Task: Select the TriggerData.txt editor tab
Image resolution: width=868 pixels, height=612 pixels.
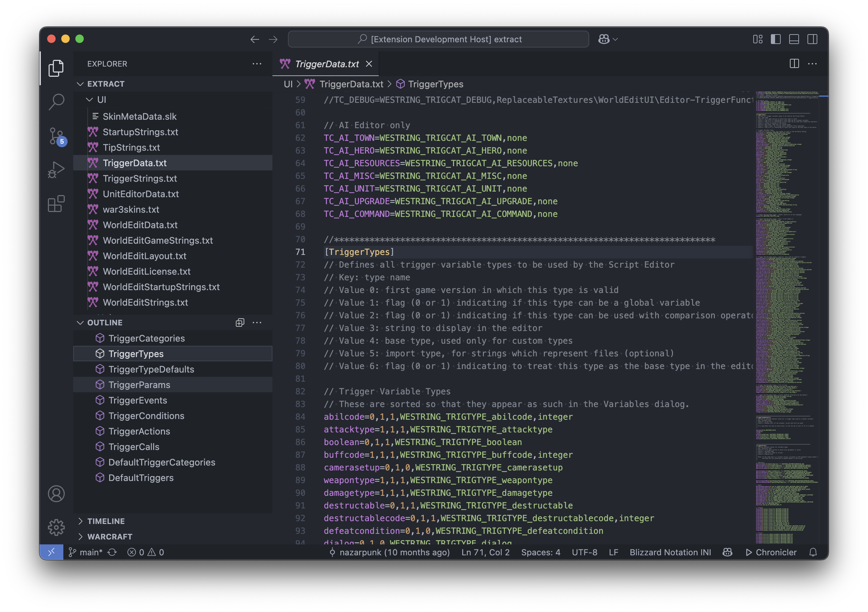Action: 326,64
